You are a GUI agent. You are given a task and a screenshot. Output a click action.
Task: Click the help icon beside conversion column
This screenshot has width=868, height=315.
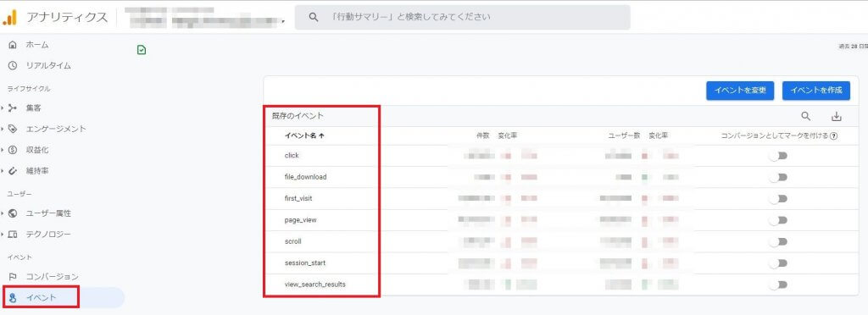tap(833, 136)
